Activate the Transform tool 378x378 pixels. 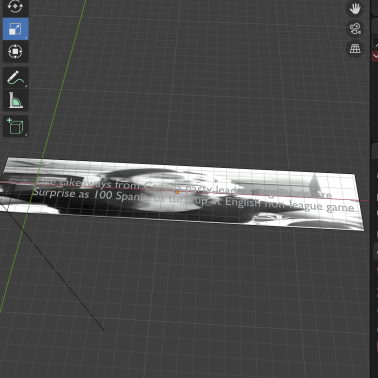click(x=15, y=51)
